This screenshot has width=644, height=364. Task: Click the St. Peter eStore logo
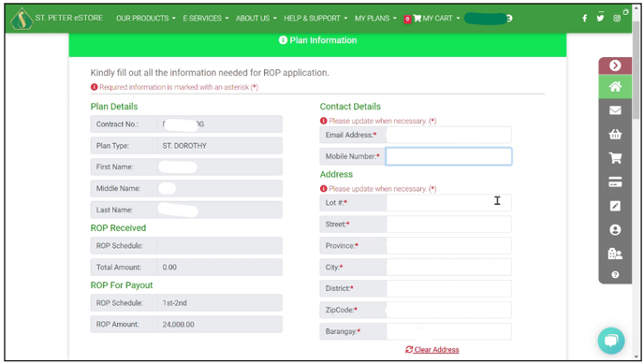tap(22, 19)
